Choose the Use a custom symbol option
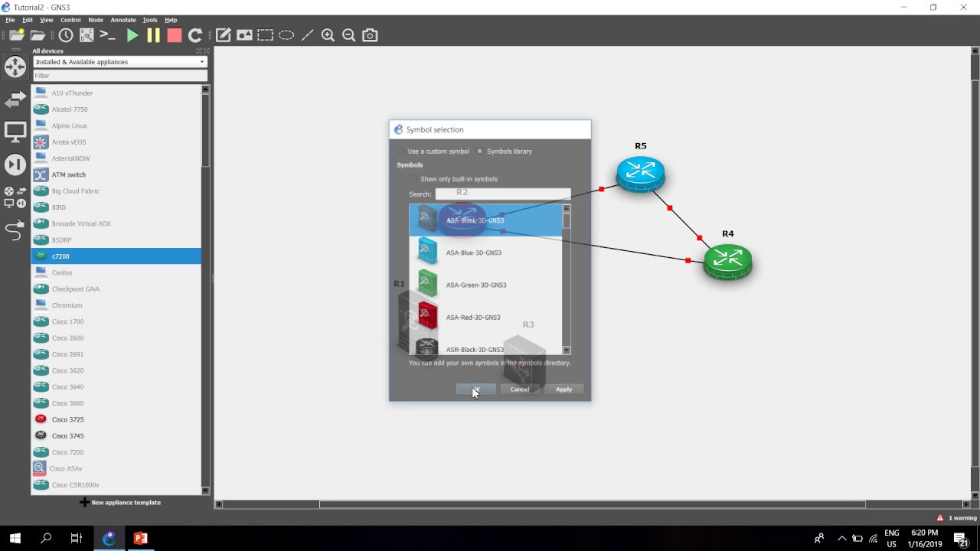The image size is (980, 551). coord(433,152)
